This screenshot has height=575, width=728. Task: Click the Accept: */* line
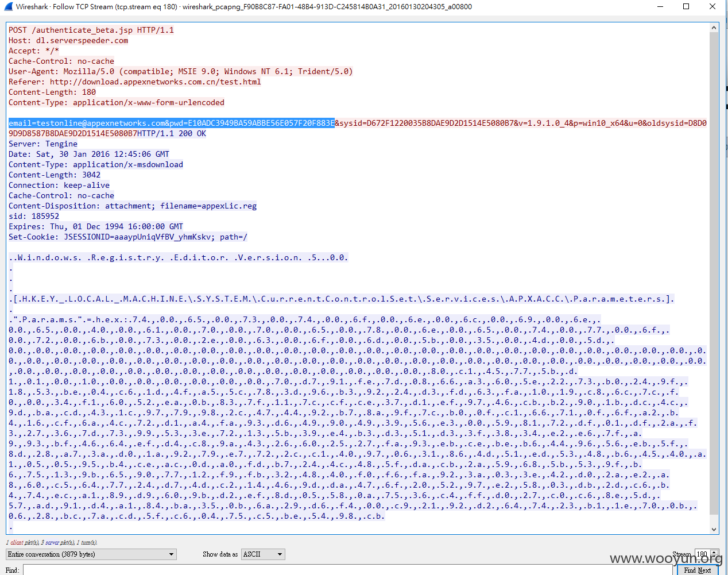point(34,51)
